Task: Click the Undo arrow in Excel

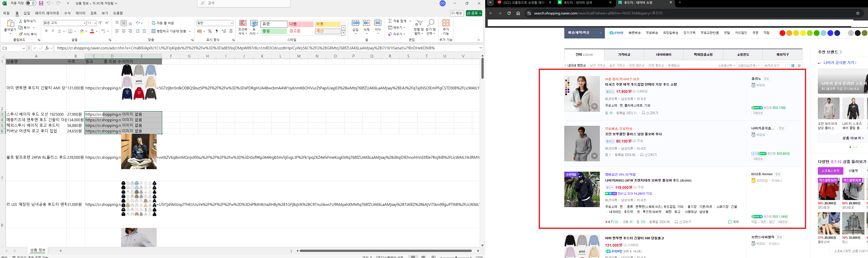Action: (x=48, y=3)
